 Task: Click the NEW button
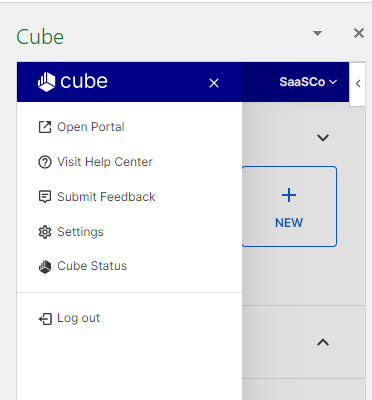[x=289, y=206]
